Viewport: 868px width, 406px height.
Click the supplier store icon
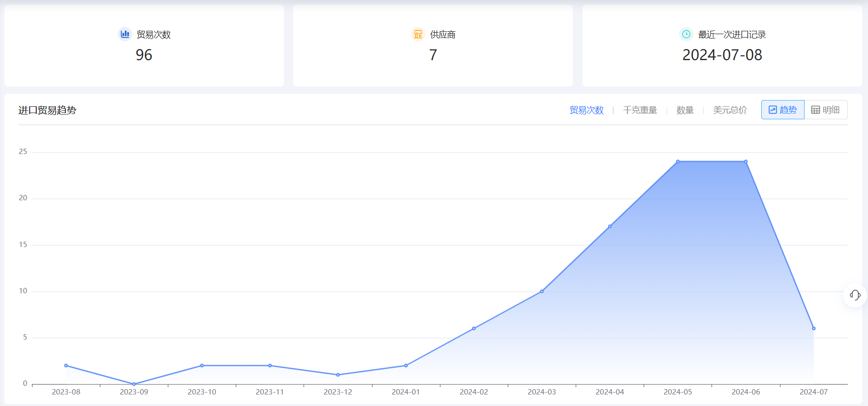[x=418, y=34]
